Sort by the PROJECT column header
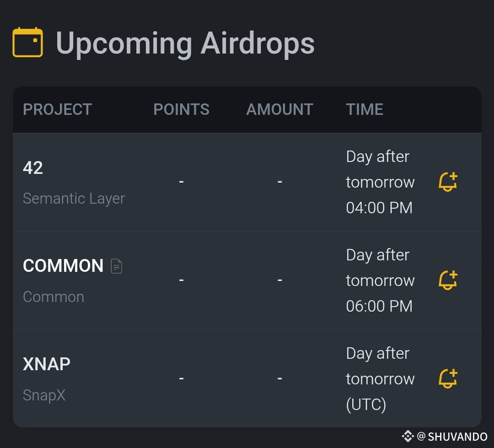 click(x=58, y=109)
